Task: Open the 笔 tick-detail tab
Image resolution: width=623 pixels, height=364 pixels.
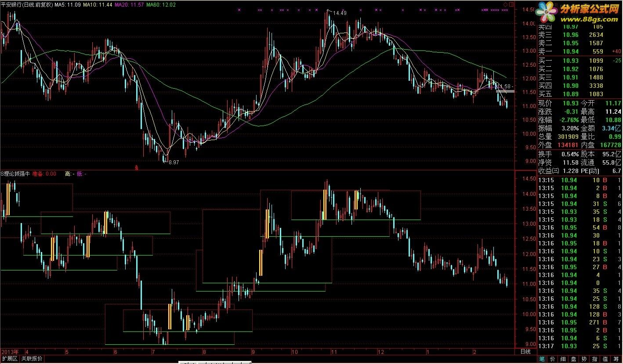Action: 542,359
